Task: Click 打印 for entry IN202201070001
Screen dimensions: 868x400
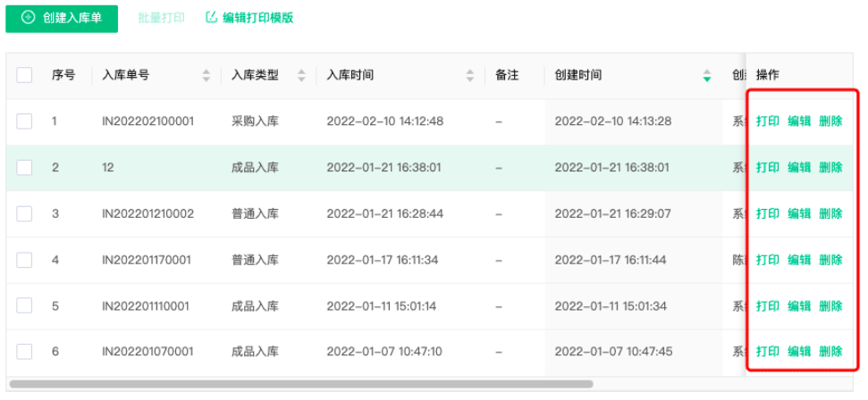Action: tap(767, 352)
